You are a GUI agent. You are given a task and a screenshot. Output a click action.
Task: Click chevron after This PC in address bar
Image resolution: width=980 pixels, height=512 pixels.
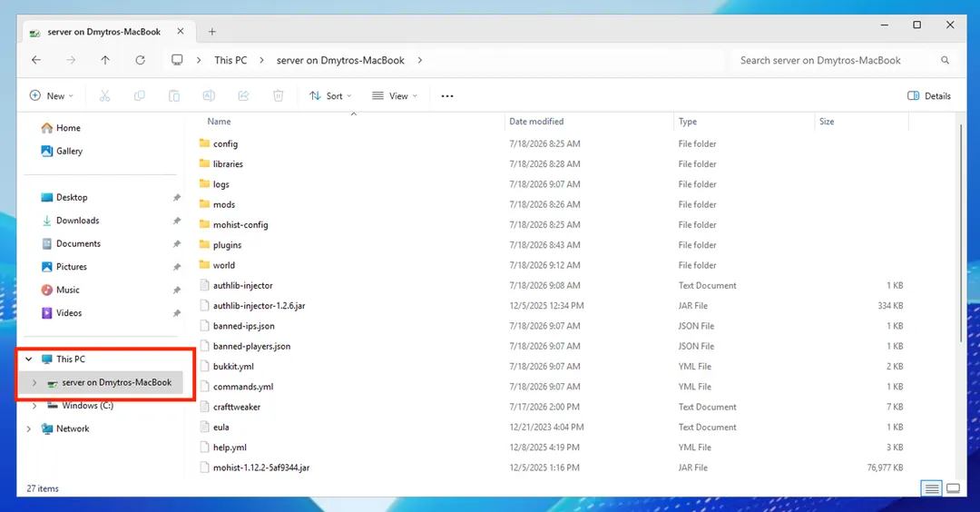pyautogui.click(x=262, y=60)
